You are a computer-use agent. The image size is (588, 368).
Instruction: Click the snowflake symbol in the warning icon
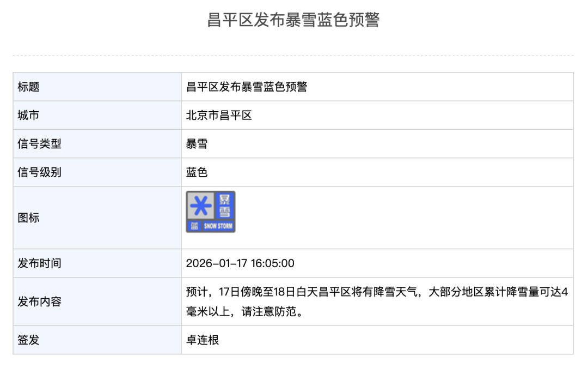[201, 206]
